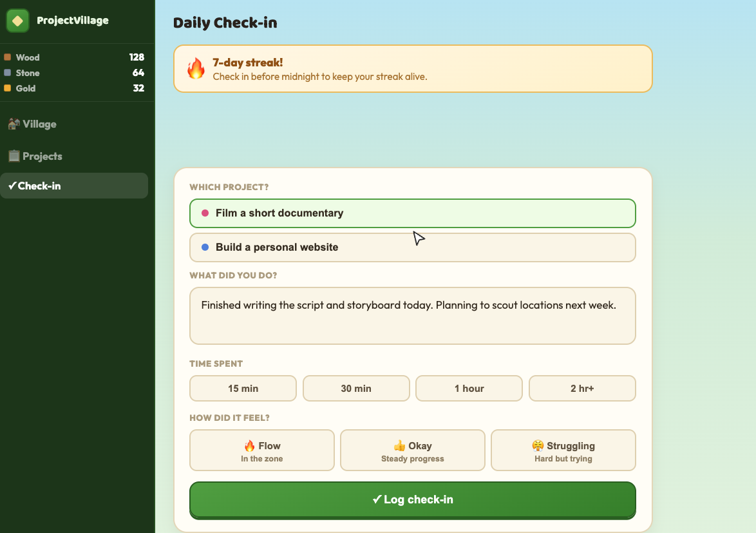This screenshot has height=533, width=756.
Task: Click the Time Spent label
Action: pos(216,363)
